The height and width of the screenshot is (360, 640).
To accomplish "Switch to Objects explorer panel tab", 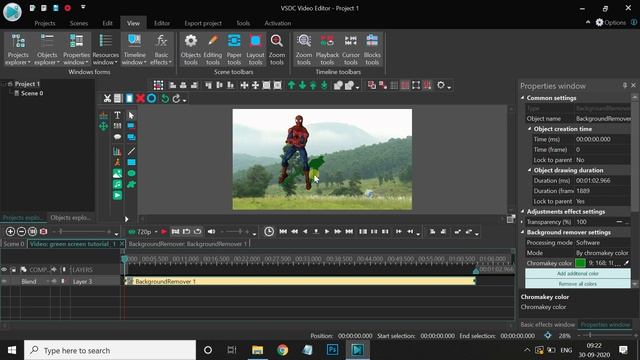I will (x=70, y=218).
